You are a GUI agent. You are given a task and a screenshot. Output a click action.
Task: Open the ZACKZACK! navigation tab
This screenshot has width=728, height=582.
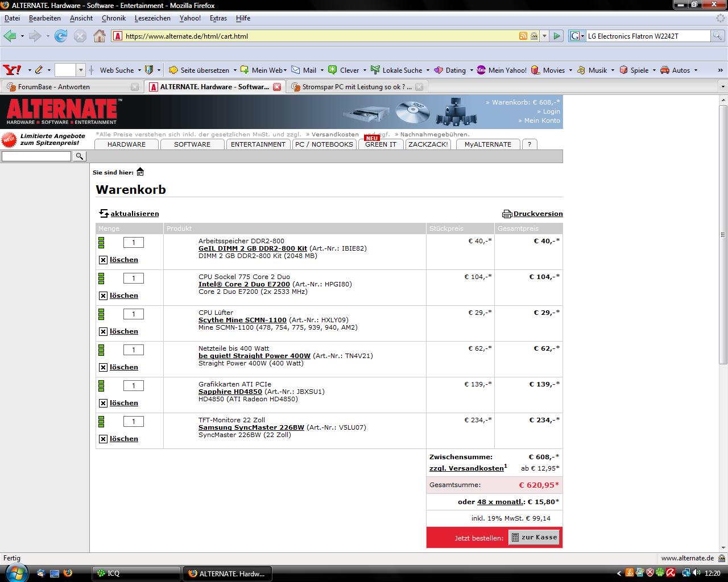[428, 144]
